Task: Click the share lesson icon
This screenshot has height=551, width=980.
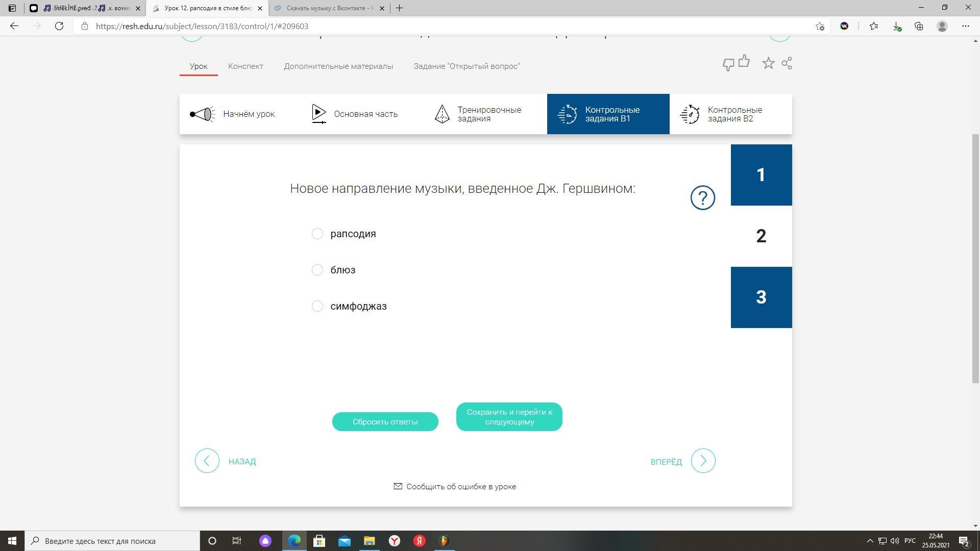Action: tap(787, 63)
